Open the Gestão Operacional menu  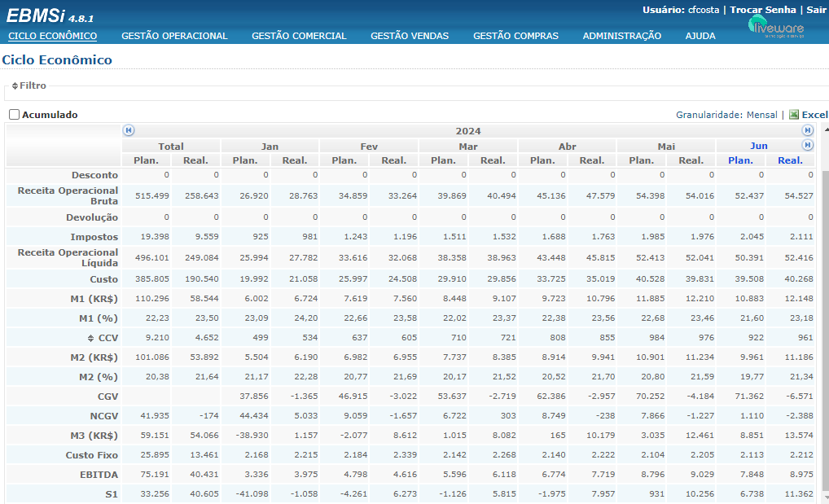(x=174, y=36)
